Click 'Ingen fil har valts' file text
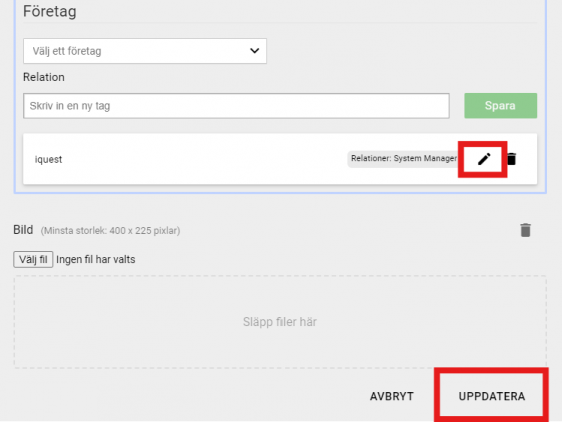Viewport: 562px width, 422px height. pyautogui.click(x=96, y=259)
